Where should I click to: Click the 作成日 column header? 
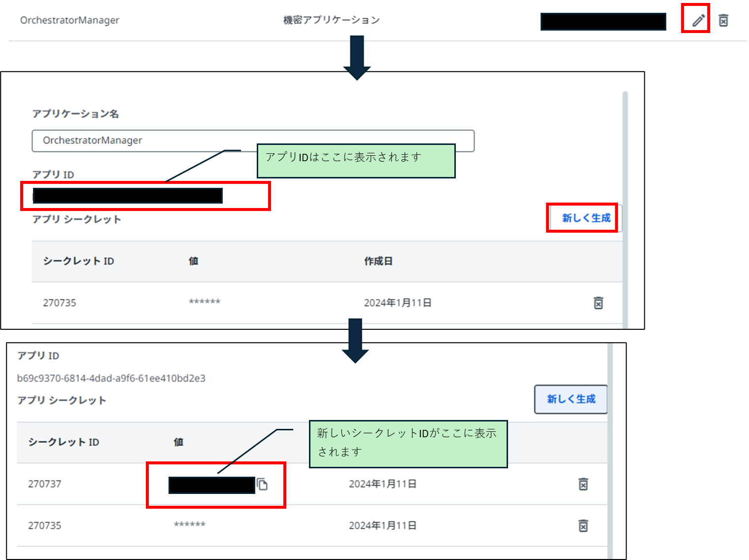377,261
